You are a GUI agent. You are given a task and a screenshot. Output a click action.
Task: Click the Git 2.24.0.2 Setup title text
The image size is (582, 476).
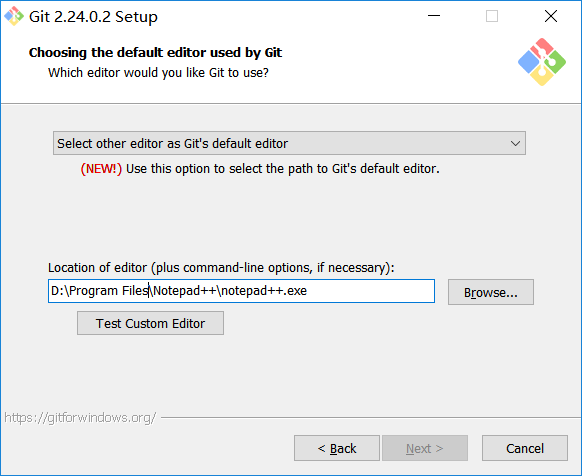93,17
